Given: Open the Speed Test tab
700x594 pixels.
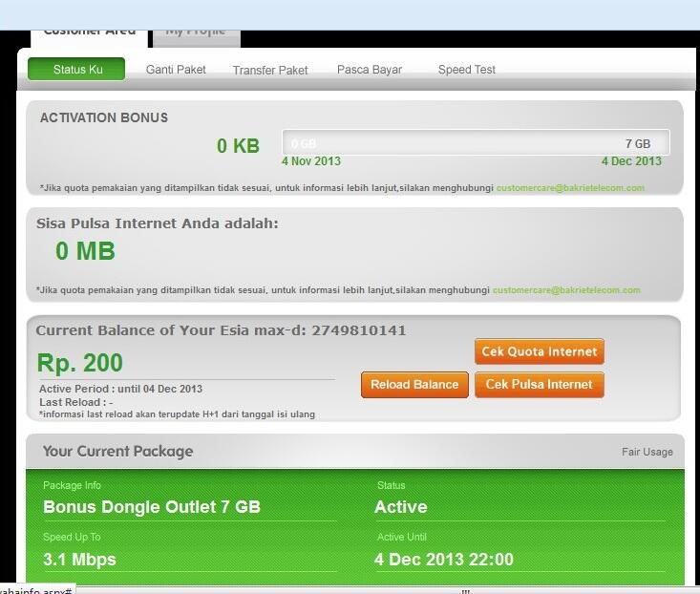Looking at the screenshot, I should (467, 70).
